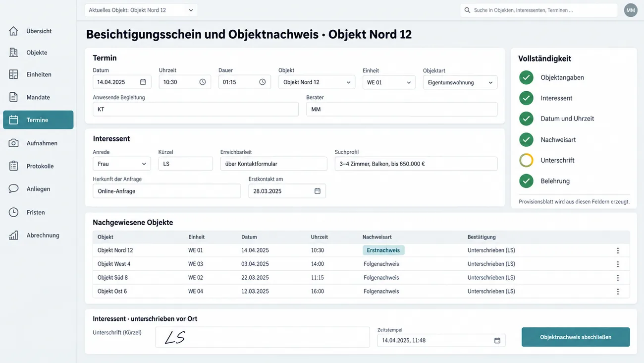Click clock icon in Dauer field
The image size is (644, 363).
[263, 82]
